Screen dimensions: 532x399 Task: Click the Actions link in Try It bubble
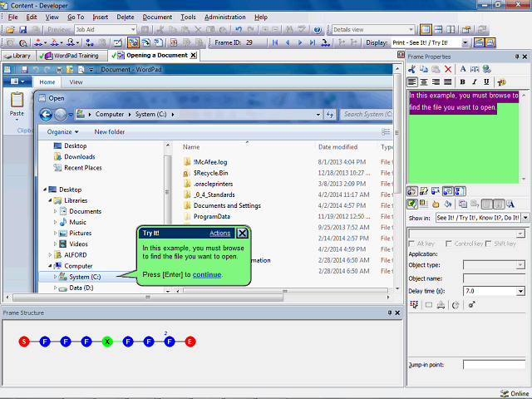click(219, 233)
